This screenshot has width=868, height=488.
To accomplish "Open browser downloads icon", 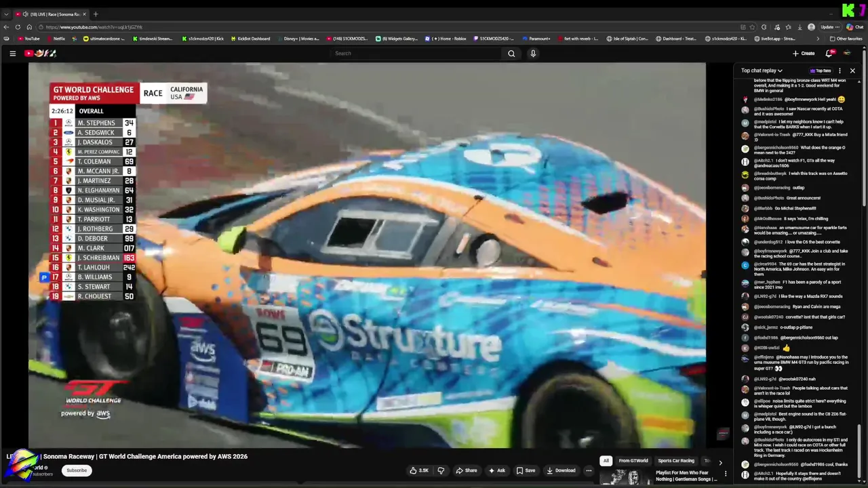I will pyautogui.click(x=800, y=27).
